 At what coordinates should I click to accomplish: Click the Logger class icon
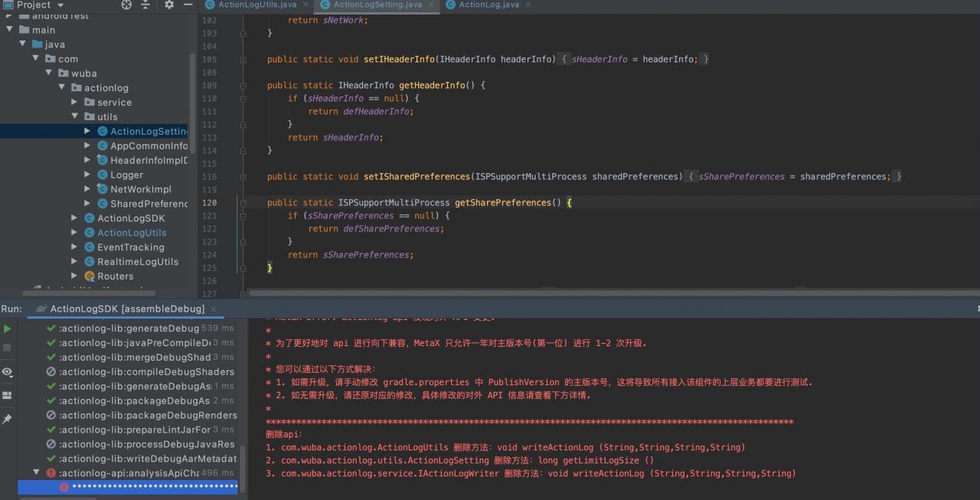tap(103, 175)
